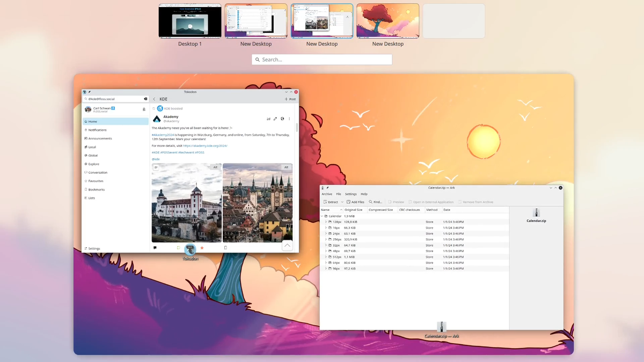Open the Help menu in Ark
The image size is (644, 362).
(364, 194)
